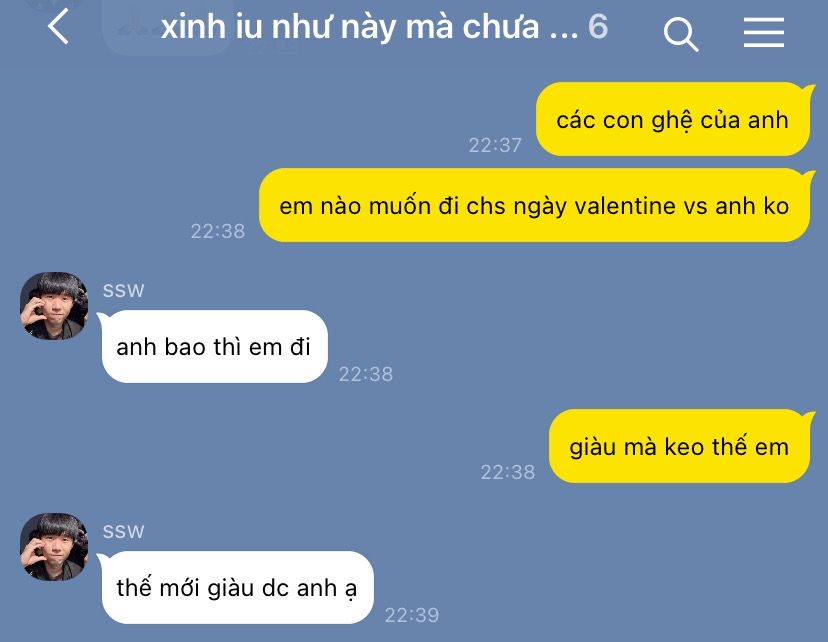Tap the group chat title in the header
This screenshot has height=642, width=828.
pos(369,27)
